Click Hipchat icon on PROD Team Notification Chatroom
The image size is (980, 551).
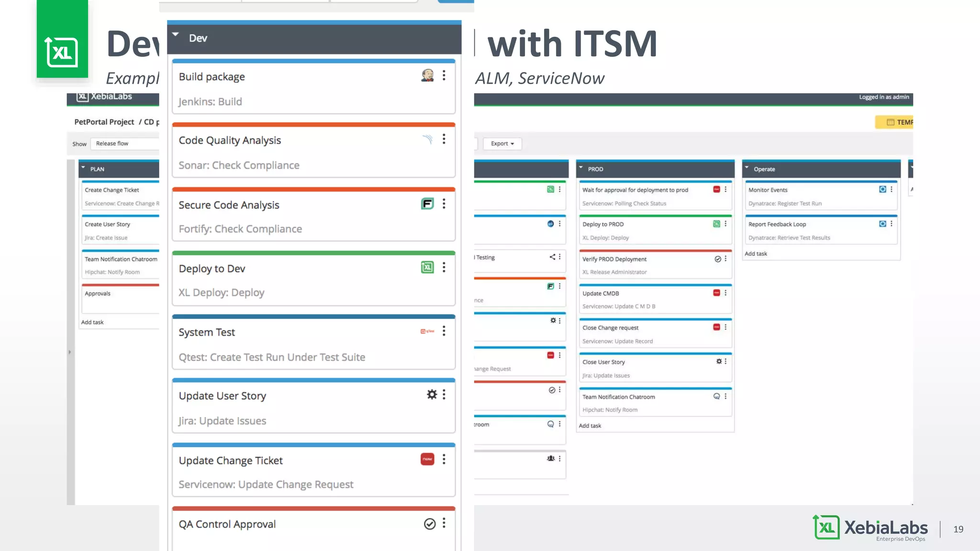click(717, 396)
